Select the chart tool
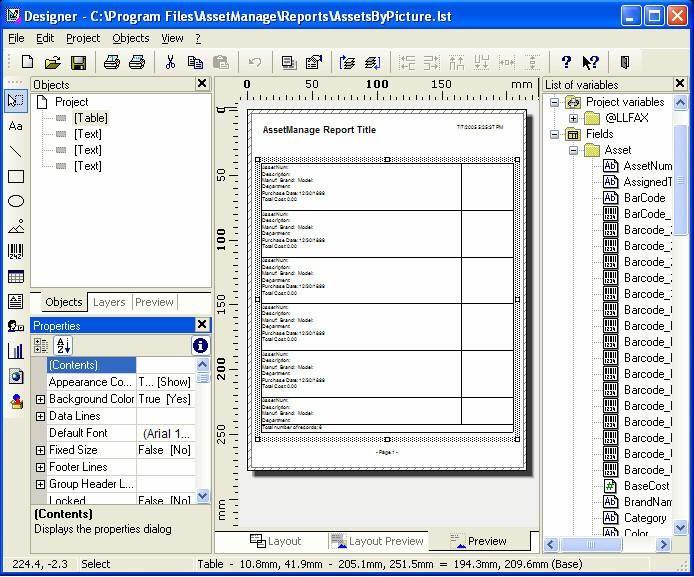The image size is (694, 577). click(15, 351)
